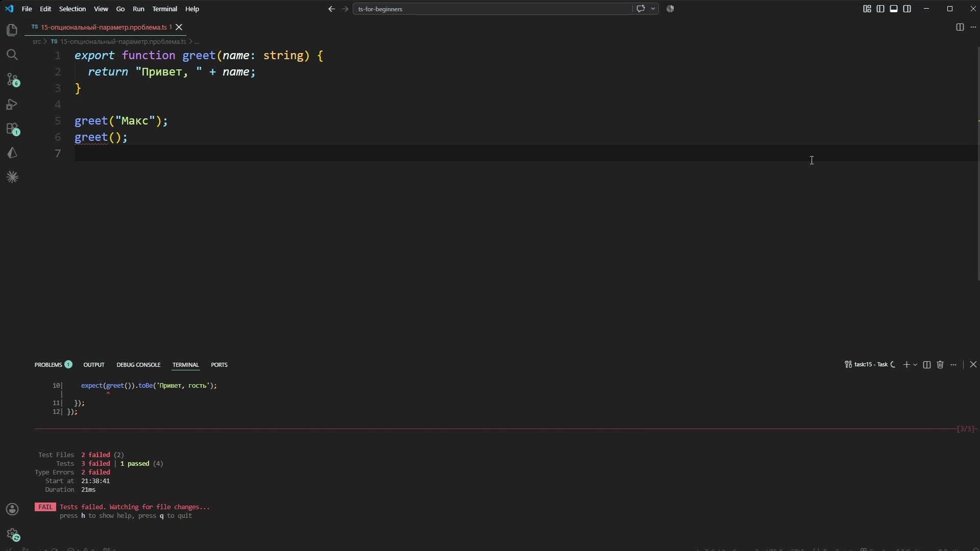This screenshot has width=980, height=551.
Task: Click the ts-for-beginners command center search field
Action: [x=492, y=9]
